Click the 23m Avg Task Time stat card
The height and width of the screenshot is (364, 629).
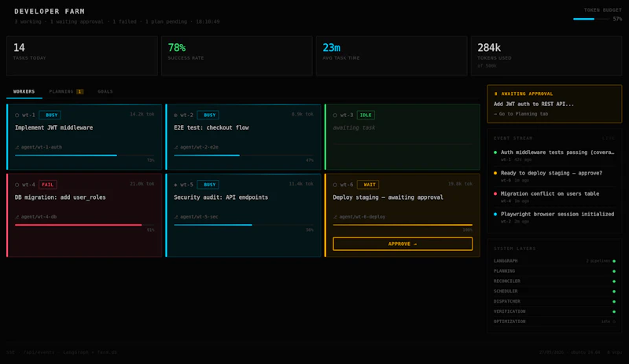point(392,56)
